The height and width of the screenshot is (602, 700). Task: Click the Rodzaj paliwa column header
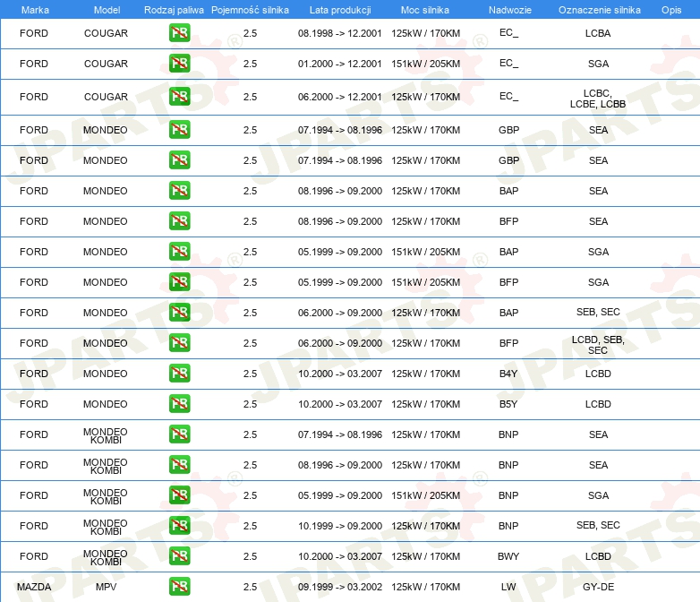pos(174,10)
